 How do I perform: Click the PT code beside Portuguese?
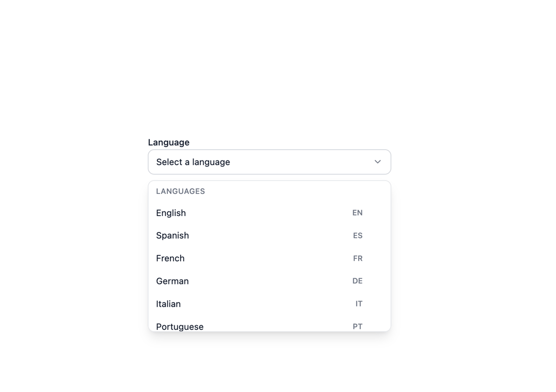[x=358, y=327]
